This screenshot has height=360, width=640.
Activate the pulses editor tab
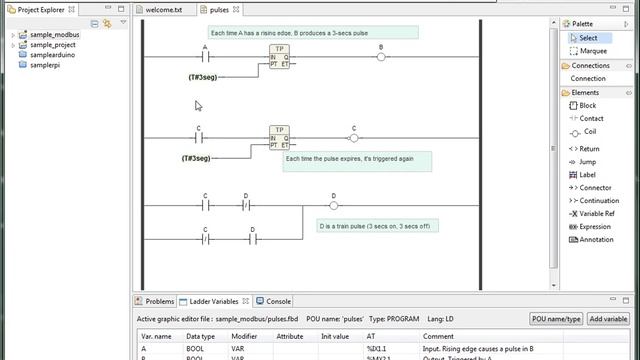[x=219, y=10]
